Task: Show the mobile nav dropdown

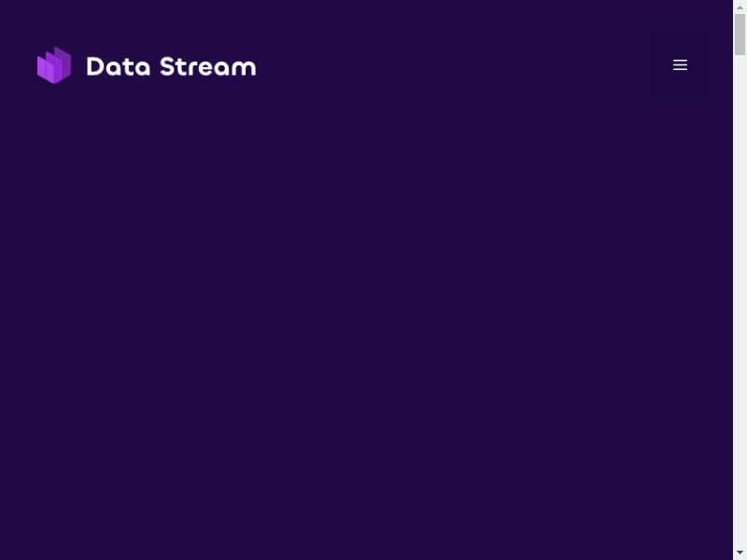Action: pyautogui.click(x=680, y=65)
